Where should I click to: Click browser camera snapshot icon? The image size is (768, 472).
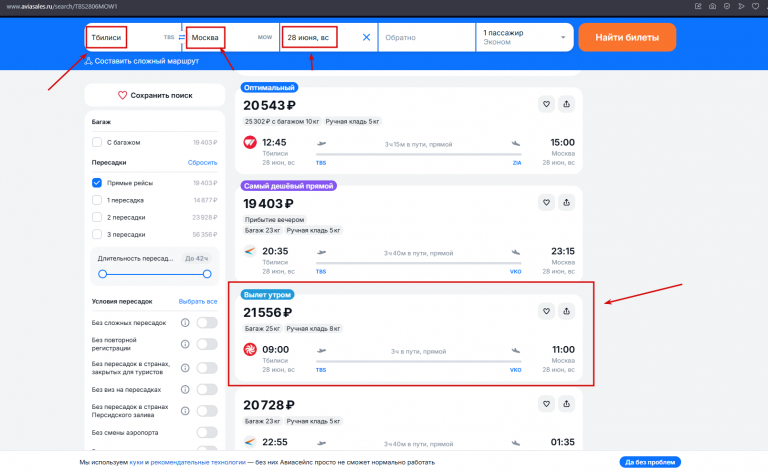point(713,6)
